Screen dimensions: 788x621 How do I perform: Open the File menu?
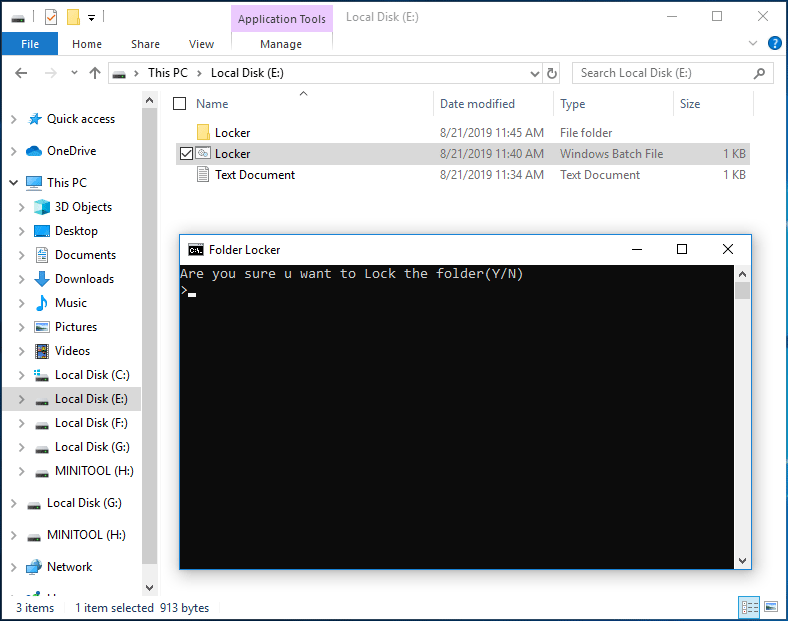(x=30, y=44)
